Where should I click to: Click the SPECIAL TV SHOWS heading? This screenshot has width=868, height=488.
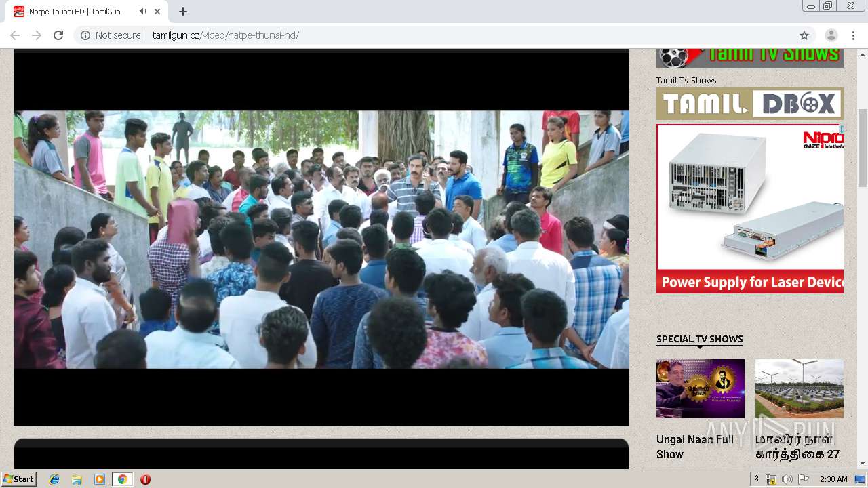coord(700,339)
